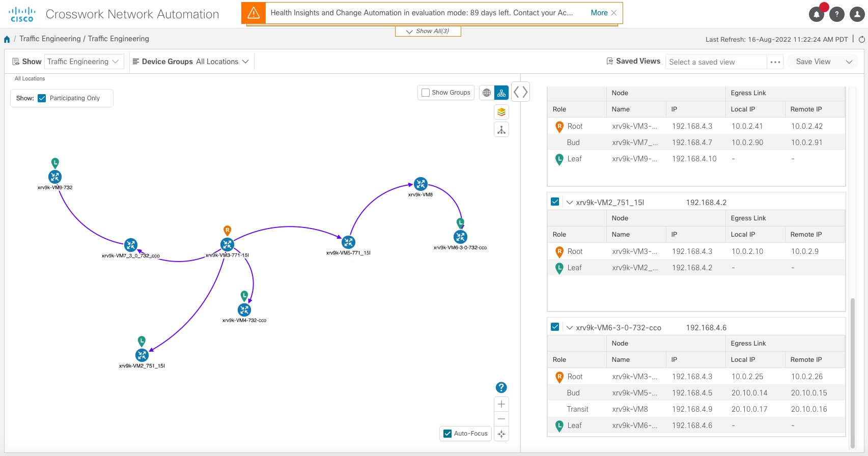This screenshot has width=868, height=456.
Task: Click the warning triangle alert icon
Action: [254, 13]
